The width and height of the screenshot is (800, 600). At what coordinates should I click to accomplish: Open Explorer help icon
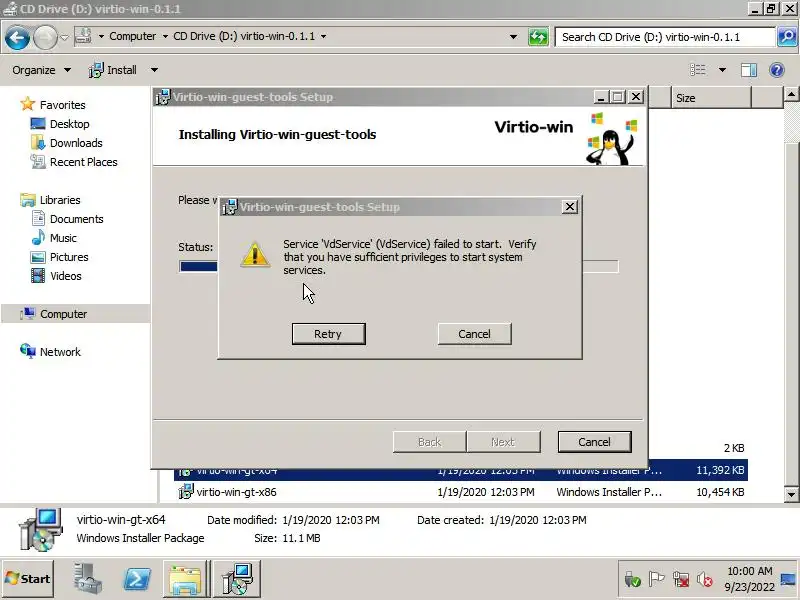click(777, 70)
